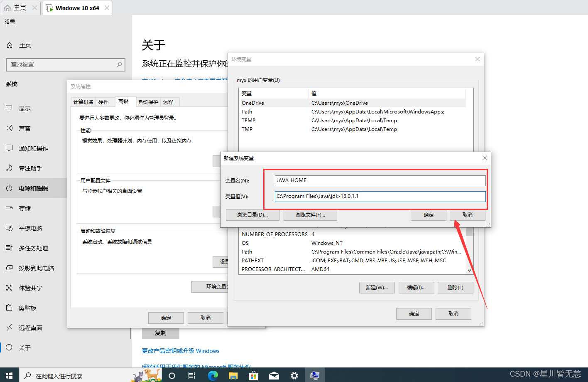Click the 变量名 input field
588x382 pixels.
[380, 180]
